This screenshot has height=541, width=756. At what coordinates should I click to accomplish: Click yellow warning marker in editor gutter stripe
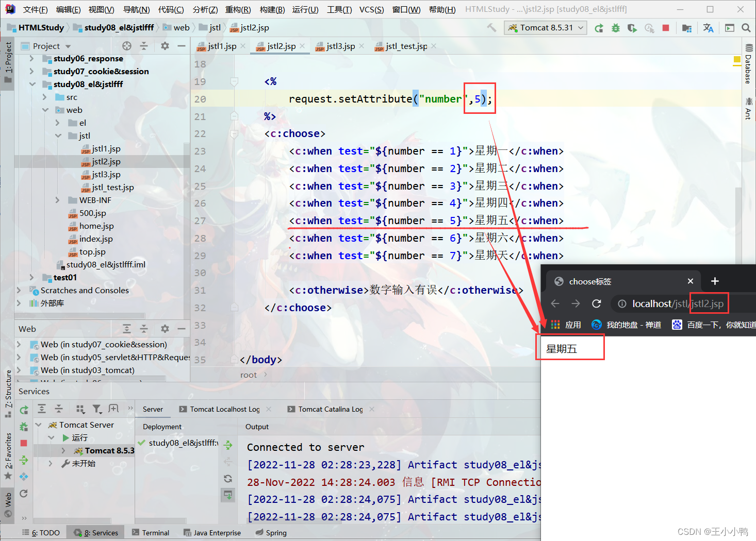point(737,60)
